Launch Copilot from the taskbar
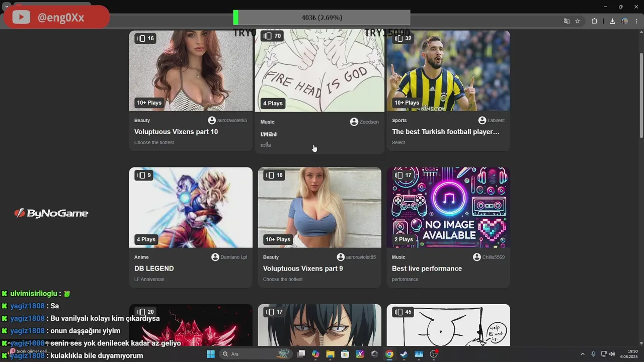The image size is (644, 362). [315, 354]
